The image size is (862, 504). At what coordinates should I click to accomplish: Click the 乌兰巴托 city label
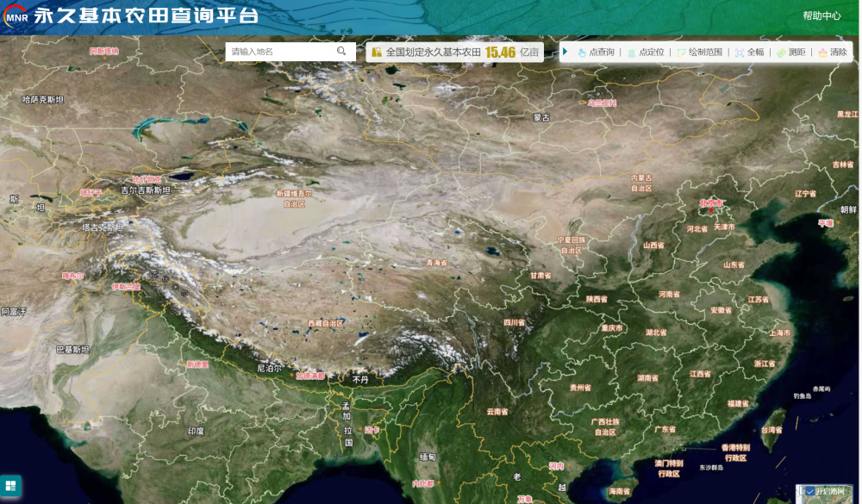[x=602, y=103]
